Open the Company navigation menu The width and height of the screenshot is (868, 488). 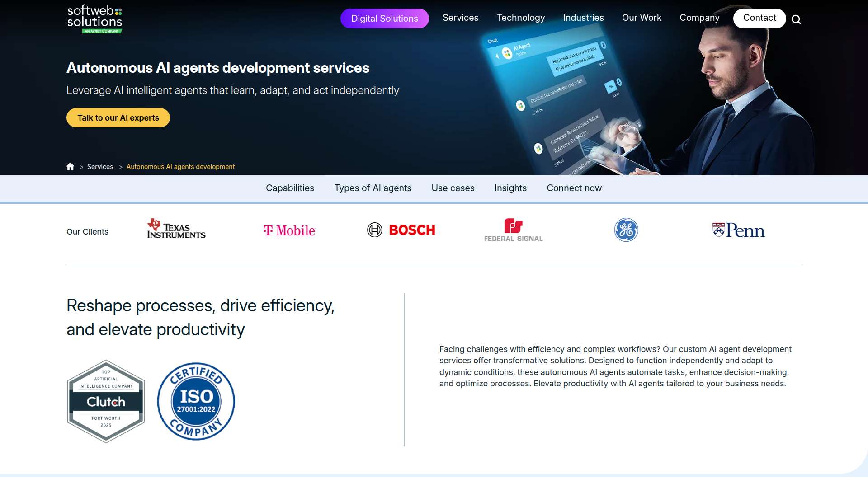pos(699,18)
